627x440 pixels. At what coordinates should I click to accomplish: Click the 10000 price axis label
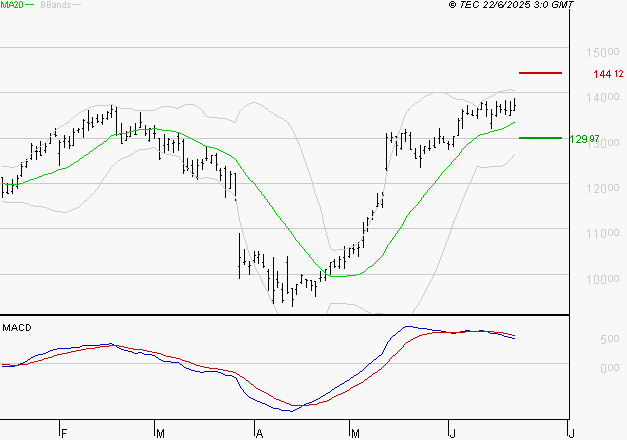coord(603,279)
